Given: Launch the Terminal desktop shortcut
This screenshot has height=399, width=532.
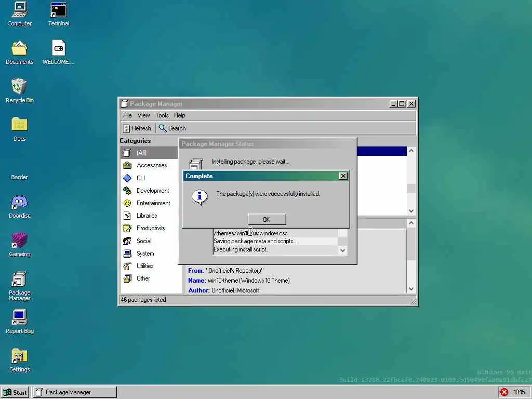Looking at the screenshot, I should (x=59, y=14).
